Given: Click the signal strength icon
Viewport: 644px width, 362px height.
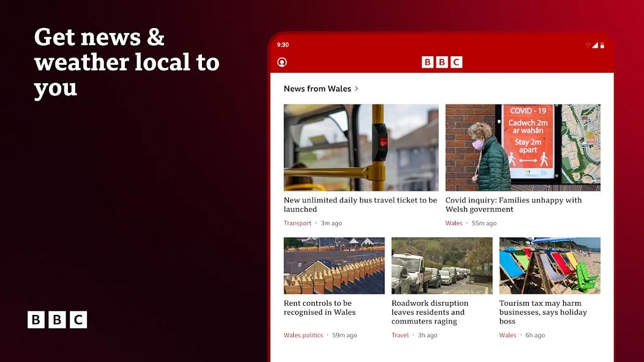Looking at the screenshot, I should (x=595, y=45).
